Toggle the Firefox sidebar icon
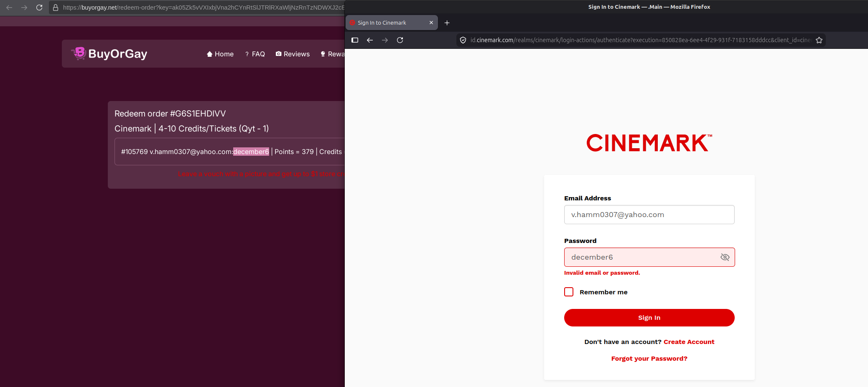 pos(355,40)
